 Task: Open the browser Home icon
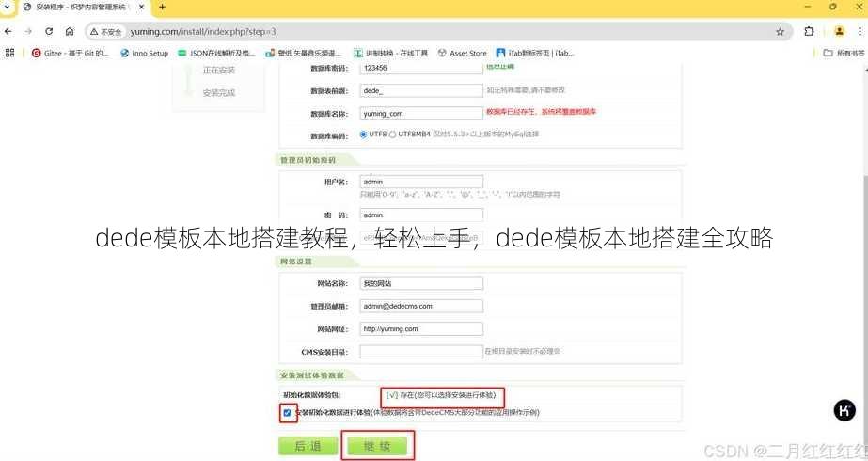point(70,32)
